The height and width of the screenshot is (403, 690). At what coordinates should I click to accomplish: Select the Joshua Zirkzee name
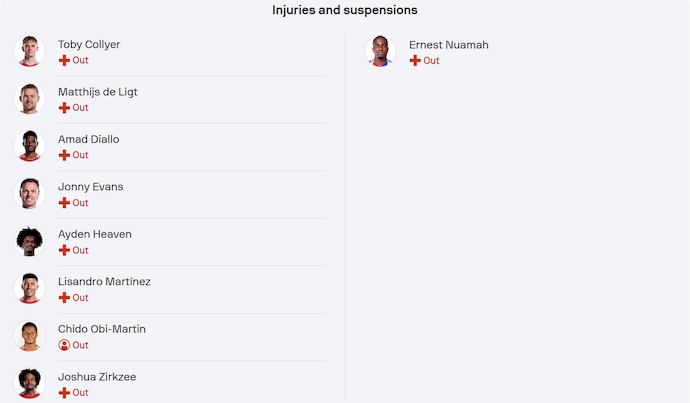pyautogui.click(x=97, y=377)
